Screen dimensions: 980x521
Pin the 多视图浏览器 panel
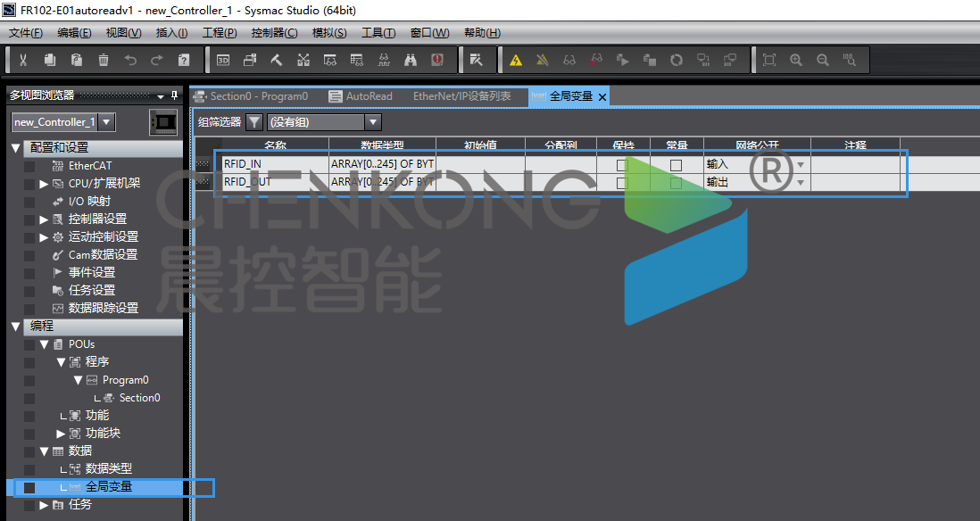[174, 95]
